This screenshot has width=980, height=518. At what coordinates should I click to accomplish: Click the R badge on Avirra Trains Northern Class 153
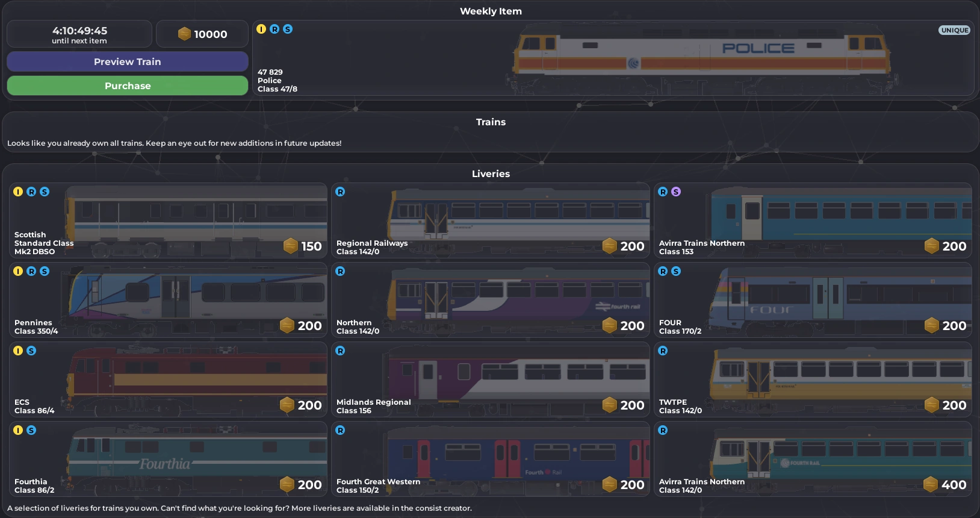tap(663, 192)
